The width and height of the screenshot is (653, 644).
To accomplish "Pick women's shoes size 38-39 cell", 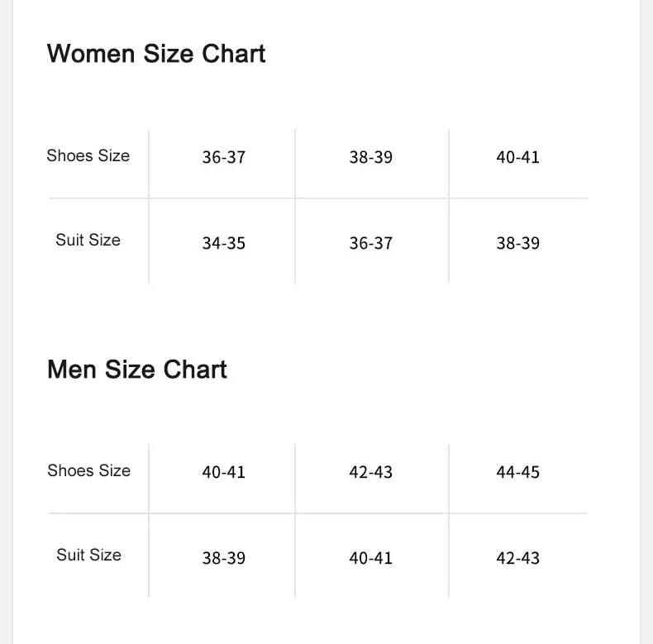I will tap(370, 157).
